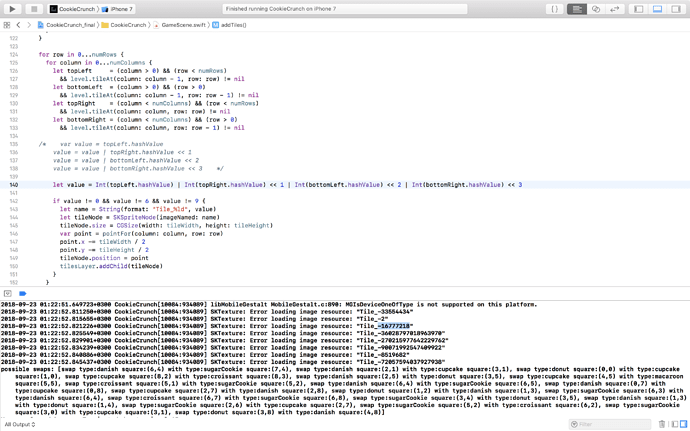690x431 pixels.
Task: Toggle the Utilities panel
Action: tap(676, 9)
